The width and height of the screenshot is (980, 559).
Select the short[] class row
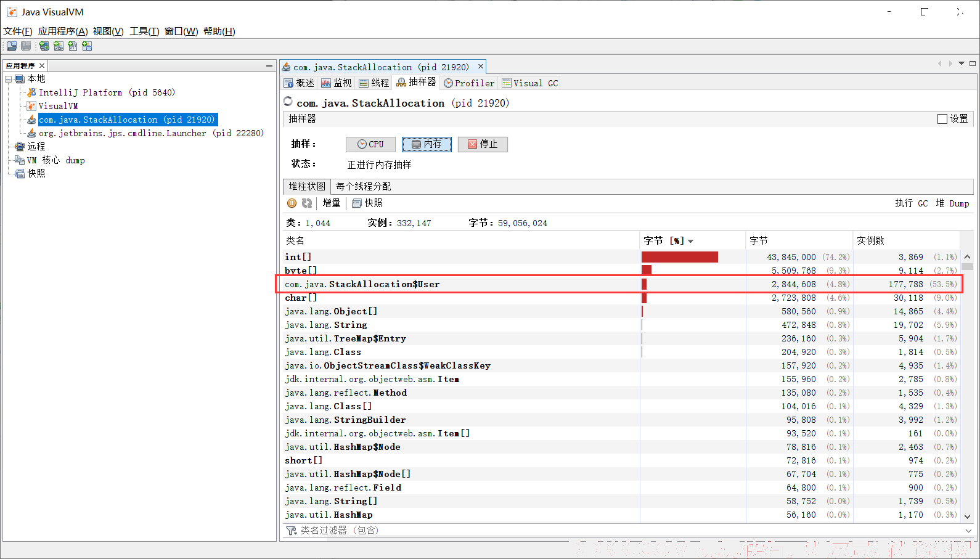[x=621, y=460]
